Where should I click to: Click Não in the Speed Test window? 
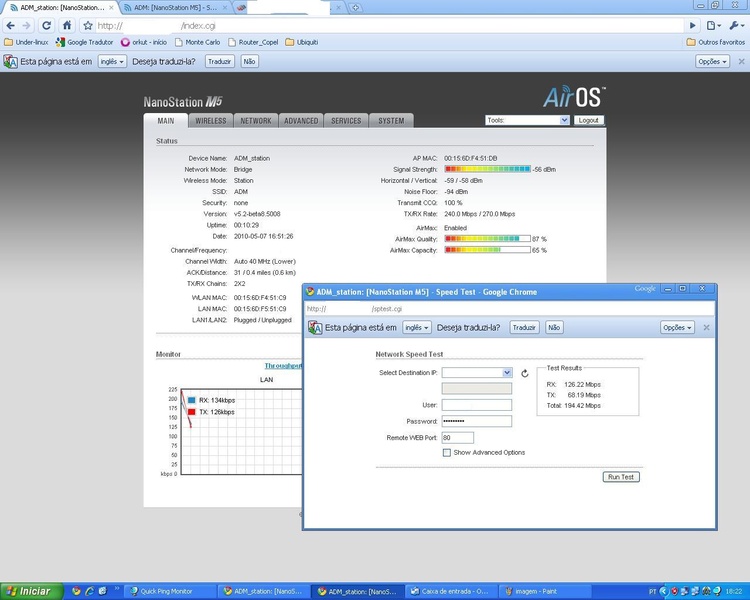tap(554, 327)
